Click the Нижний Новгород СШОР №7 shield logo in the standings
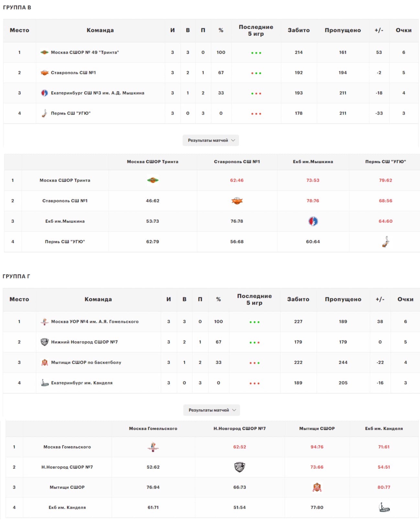The image size is (420, 526). pos(45,342)
